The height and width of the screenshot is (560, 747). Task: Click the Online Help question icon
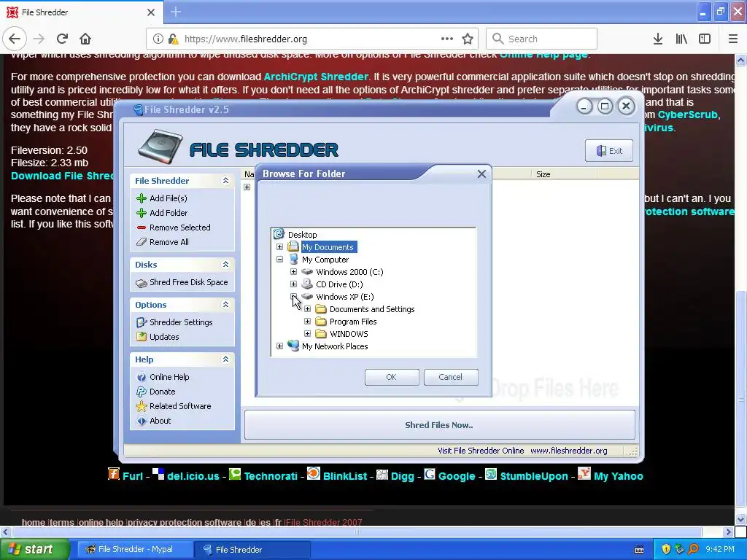pos(142,377)
